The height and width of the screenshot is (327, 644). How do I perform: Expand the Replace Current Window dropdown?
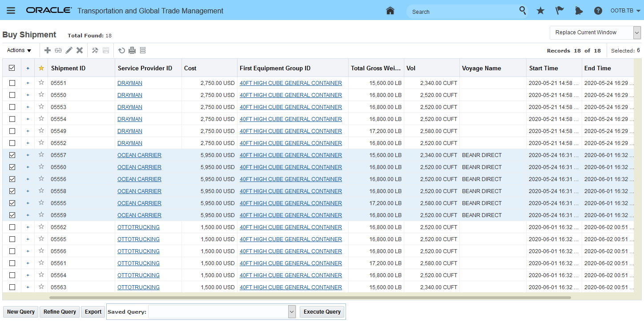(637, 32)
